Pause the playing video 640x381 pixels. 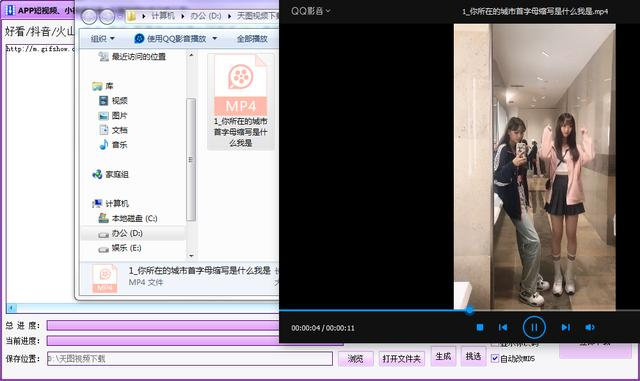534,327
